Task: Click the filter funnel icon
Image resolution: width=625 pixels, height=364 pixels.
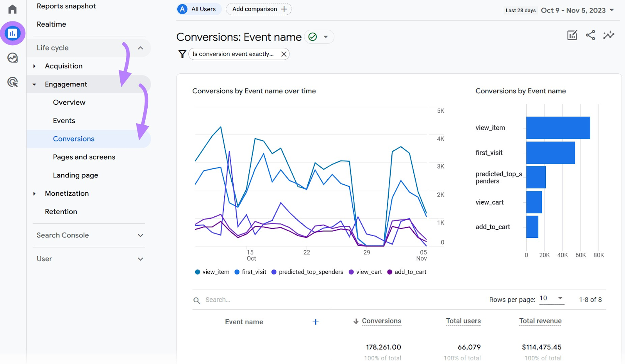Action: pos(182,54)
